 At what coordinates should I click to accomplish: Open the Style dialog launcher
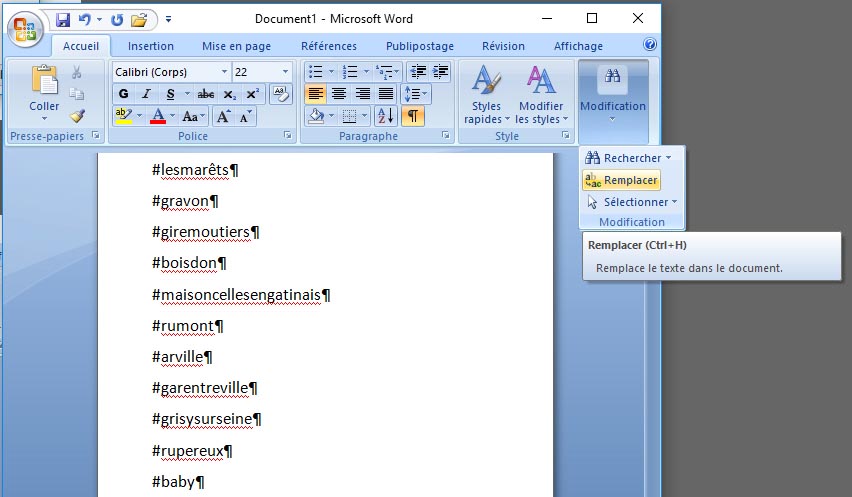coord(565,135)
